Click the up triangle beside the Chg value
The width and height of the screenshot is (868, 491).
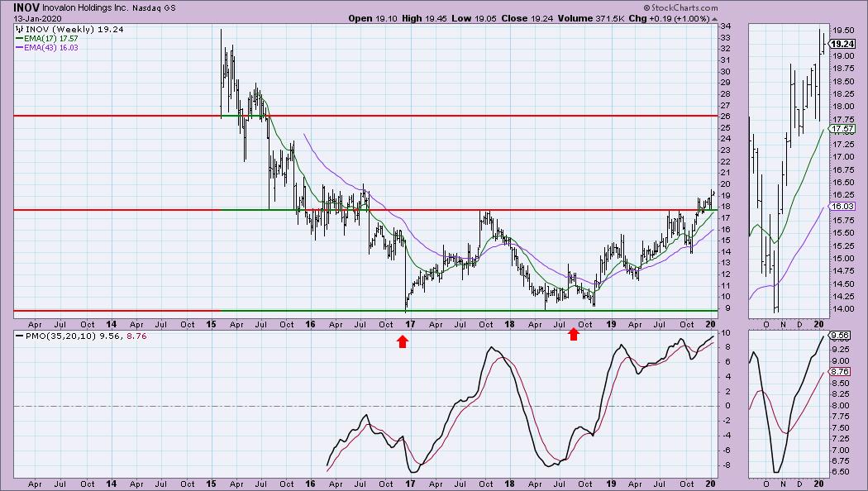715,19
